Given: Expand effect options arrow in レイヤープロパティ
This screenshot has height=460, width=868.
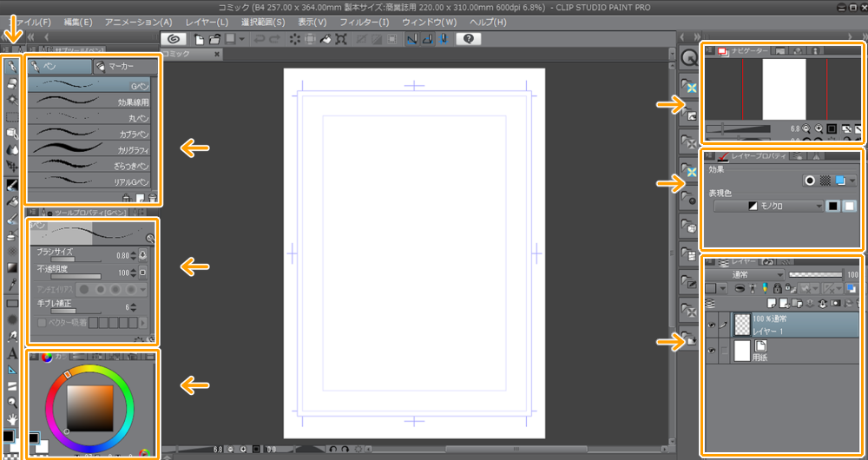Looking at the screenshot, I should (852, 181).
